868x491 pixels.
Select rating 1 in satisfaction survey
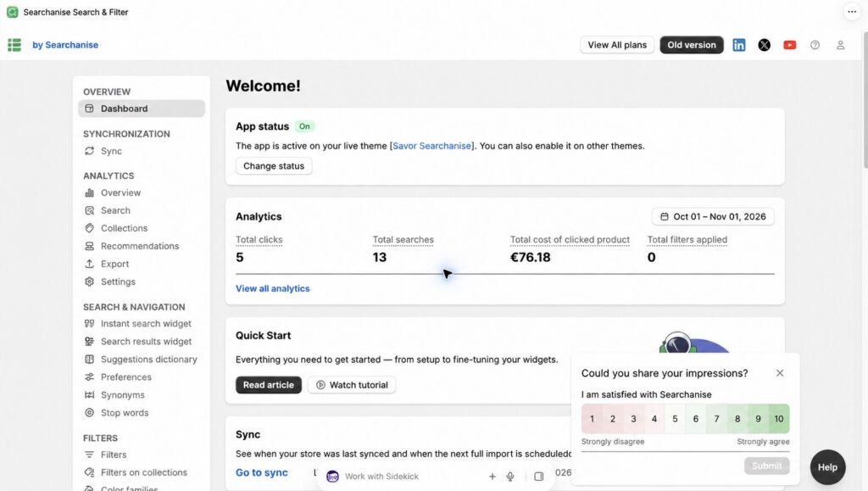(592, 419)
